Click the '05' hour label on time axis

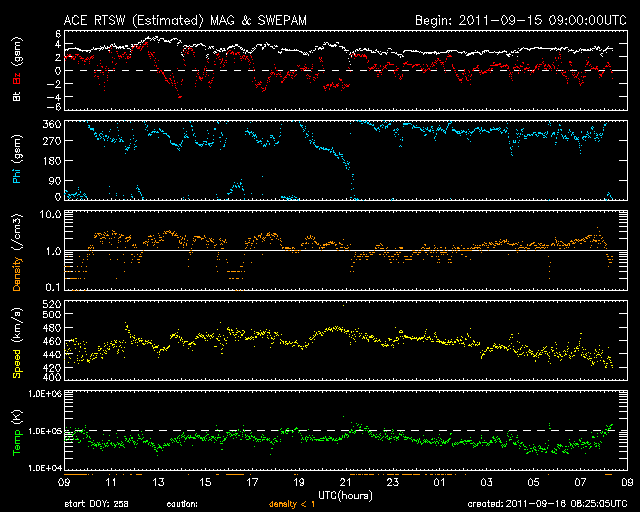tap(533, 483)
